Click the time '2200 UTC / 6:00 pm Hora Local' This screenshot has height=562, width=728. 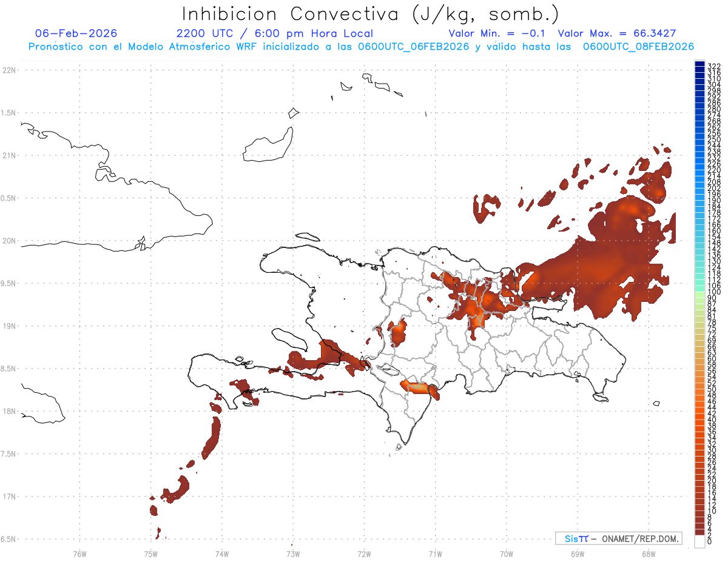coord(275,33)
